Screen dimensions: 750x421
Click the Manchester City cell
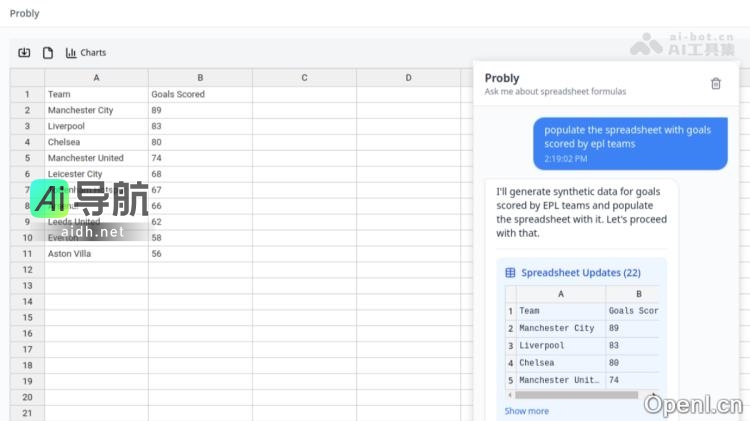pyautogui.click(x=96, y=110)
